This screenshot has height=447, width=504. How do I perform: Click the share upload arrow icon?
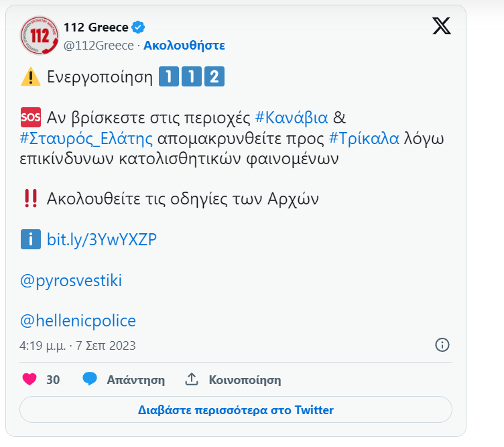192,379
